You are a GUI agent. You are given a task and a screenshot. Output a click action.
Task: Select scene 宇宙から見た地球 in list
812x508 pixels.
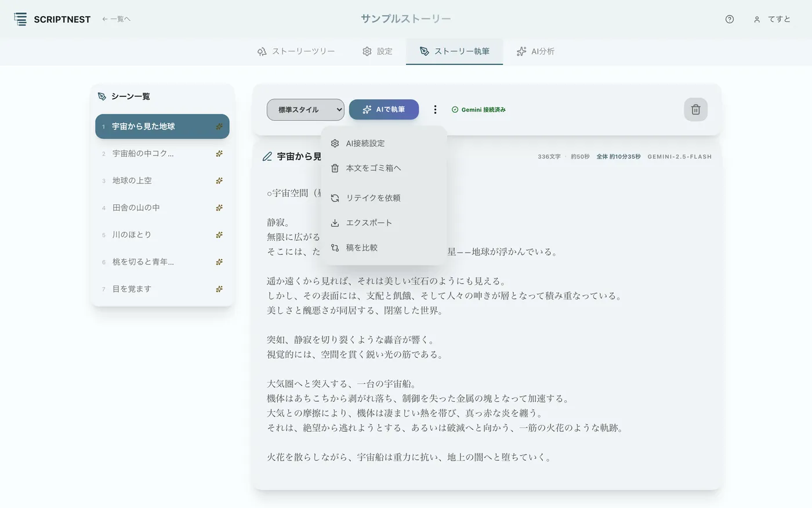162,127
